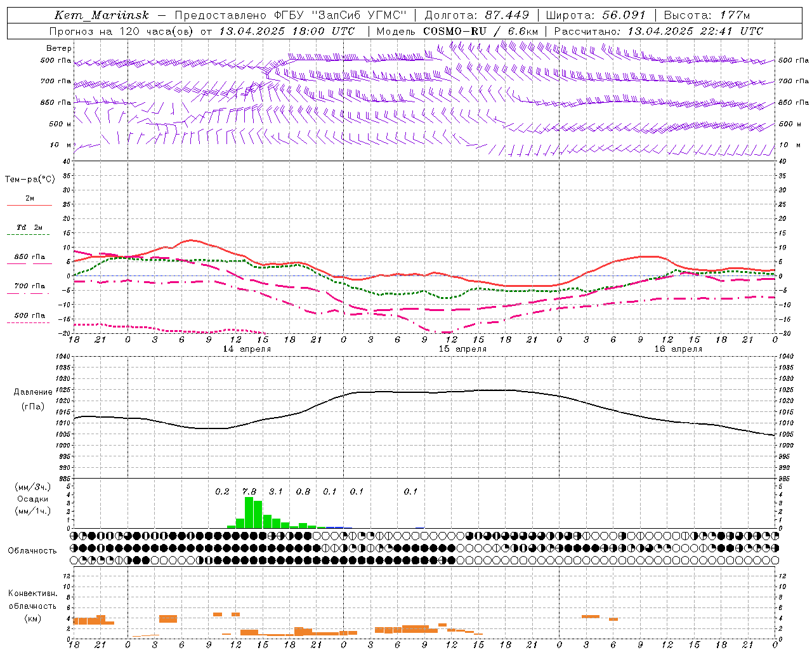Click the Конвективн. panel label
This screenshot has height=650, width=812.
click(33, 594)
